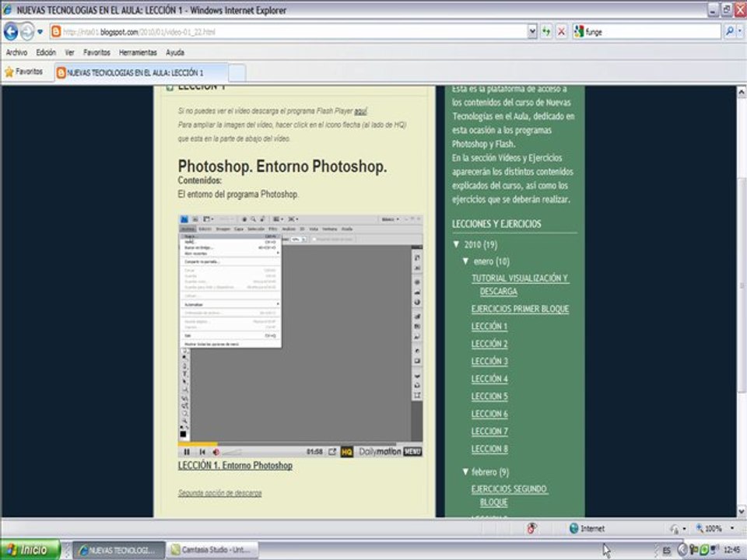
Task: Open the Edición menu
Action: coord(46,52)
